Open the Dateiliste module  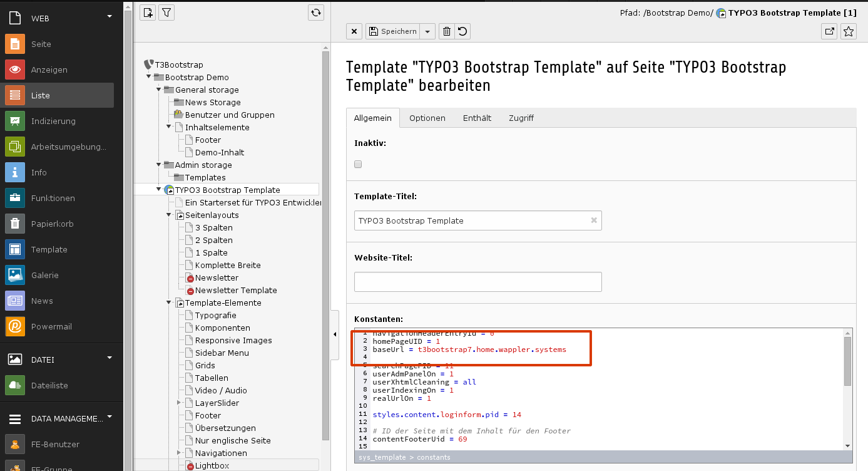click(x=15, y=385)
